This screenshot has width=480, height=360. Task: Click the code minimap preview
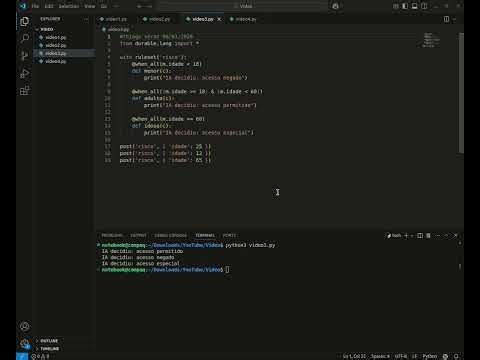coord(431,40)
